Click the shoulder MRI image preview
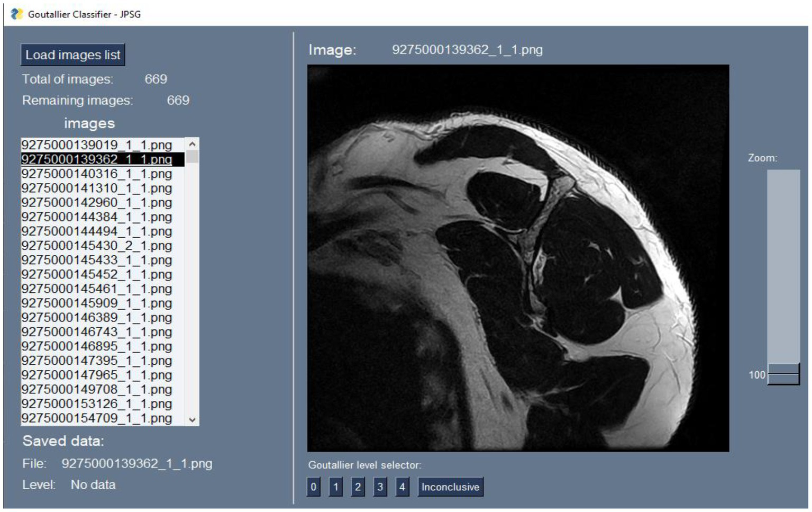The height and width of the screenshot is (512, 812). tap(518, 258)
